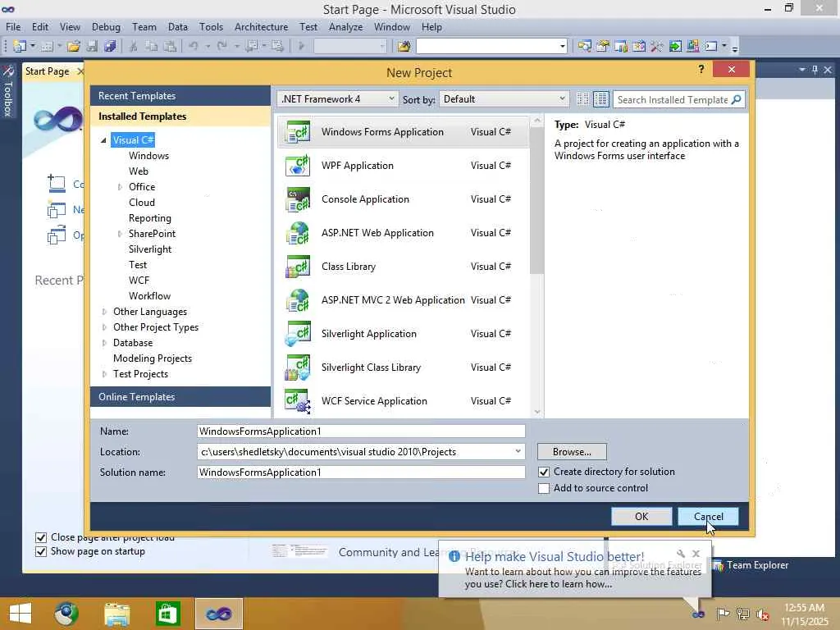Open Internet Explorer from the taskbar
The height and width of the screenshot is (630, 840).
coord(66,614)
